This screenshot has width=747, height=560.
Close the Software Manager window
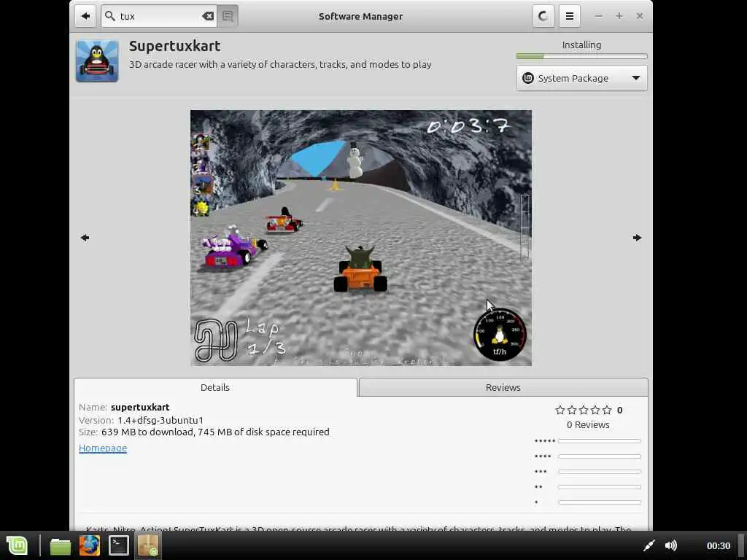point(640,16)
